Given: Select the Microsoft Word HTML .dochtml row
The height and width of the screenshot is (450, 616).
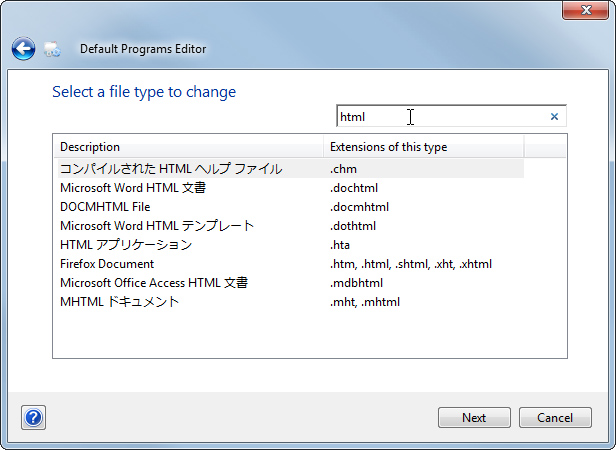Looking at the screenshot, I should [133, 188].
